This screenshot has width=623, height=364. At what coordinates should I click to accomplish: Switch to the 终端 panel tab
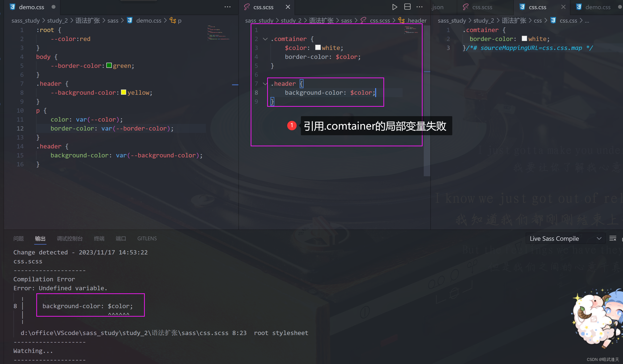pos(99,238)
